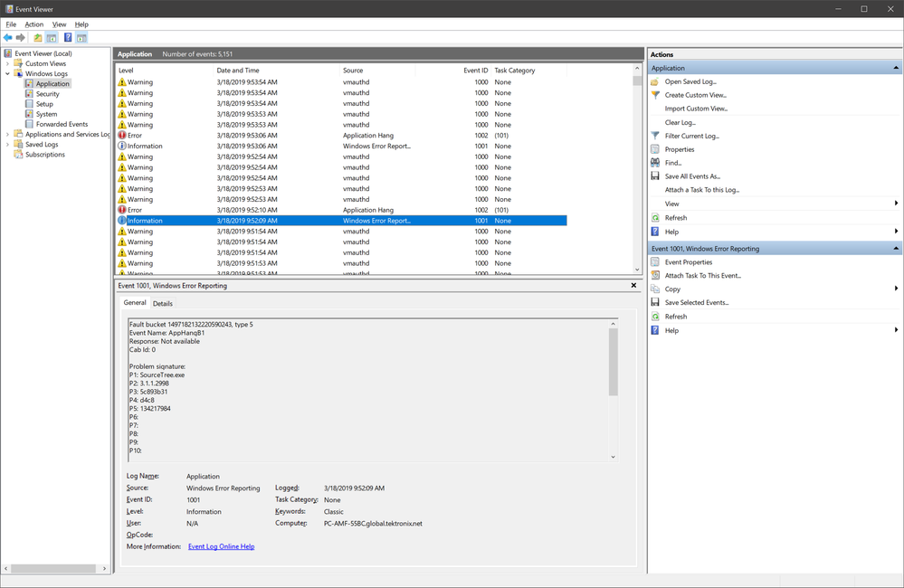This screenshot has width=904, height=588.
Task: Click the event description text scrollbar
Action: click(x=613, y=390)
